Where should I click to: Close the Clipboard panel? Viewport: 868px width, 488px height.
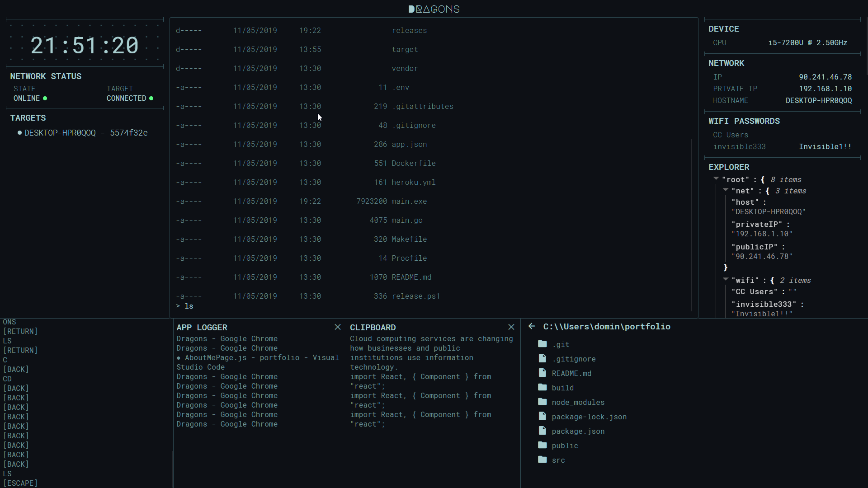point(511,327)
